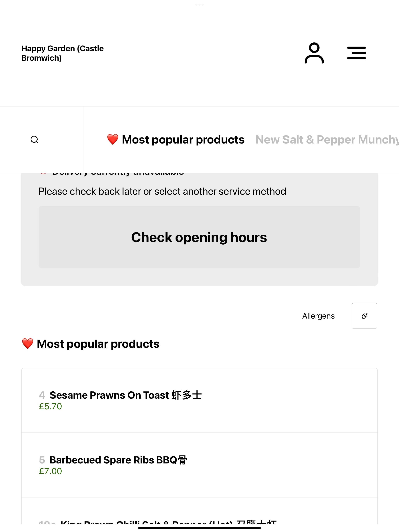Open Happy Garden (Castle Bromwich) home link
The height and width of the screenshot is (532, 399).
pos(63,53)
